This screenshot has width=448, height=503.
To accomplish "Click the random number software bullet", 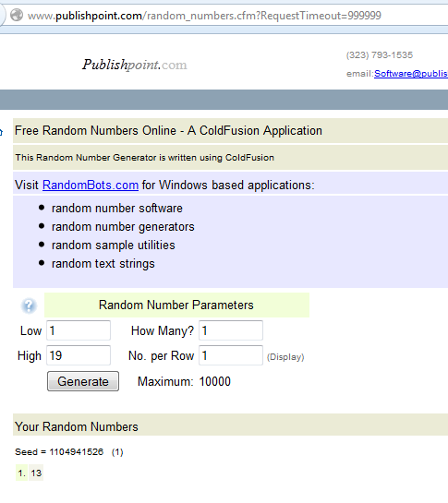I will click(117, 209).
